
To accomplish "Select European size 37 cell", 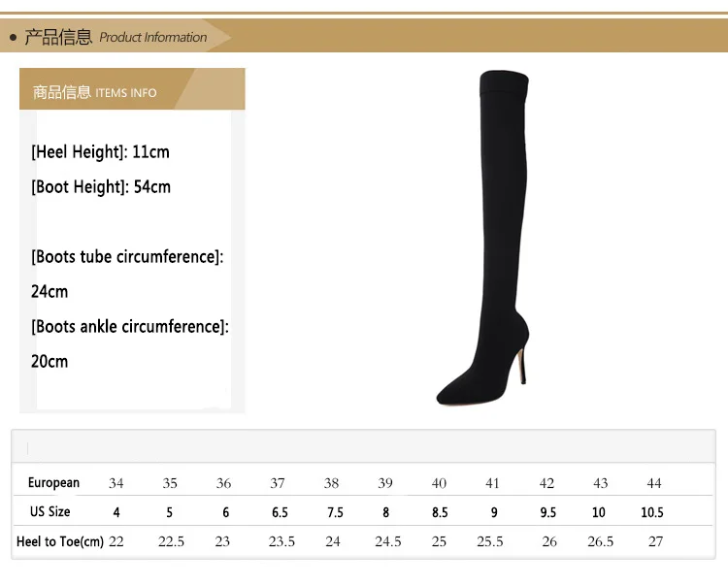I will click(x=278, y=483).
